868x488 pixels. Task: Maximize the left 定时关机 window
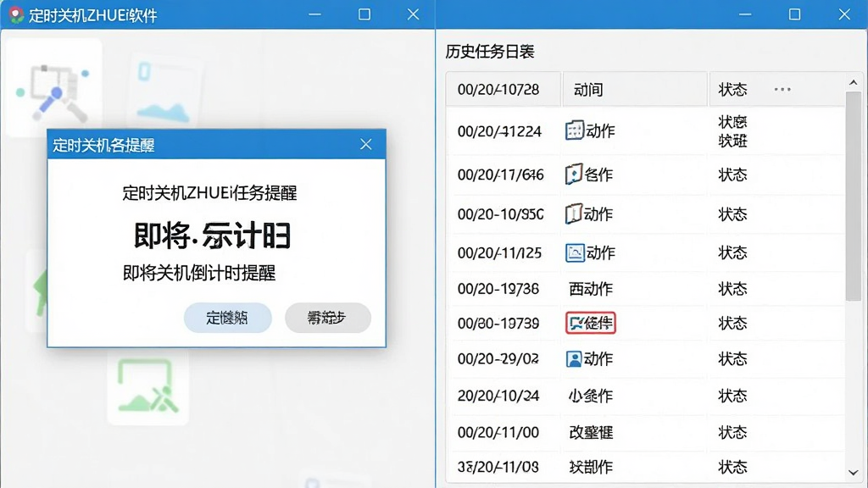364,14
